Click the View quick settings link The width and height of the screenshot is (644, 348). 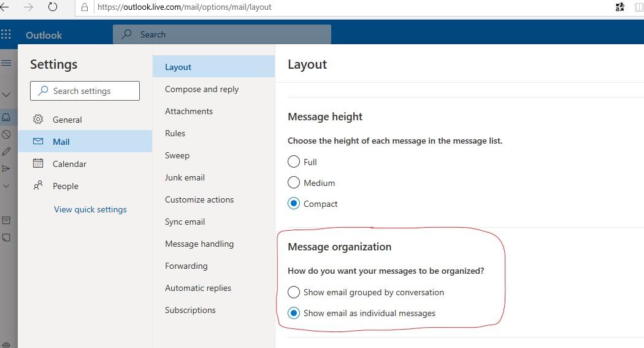[x=90, y=209]
